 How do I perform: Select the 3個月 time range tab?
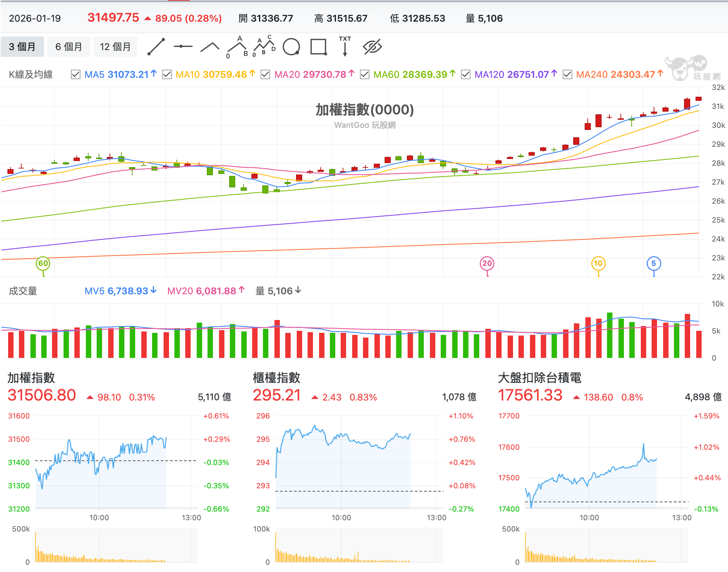[22, 46]
